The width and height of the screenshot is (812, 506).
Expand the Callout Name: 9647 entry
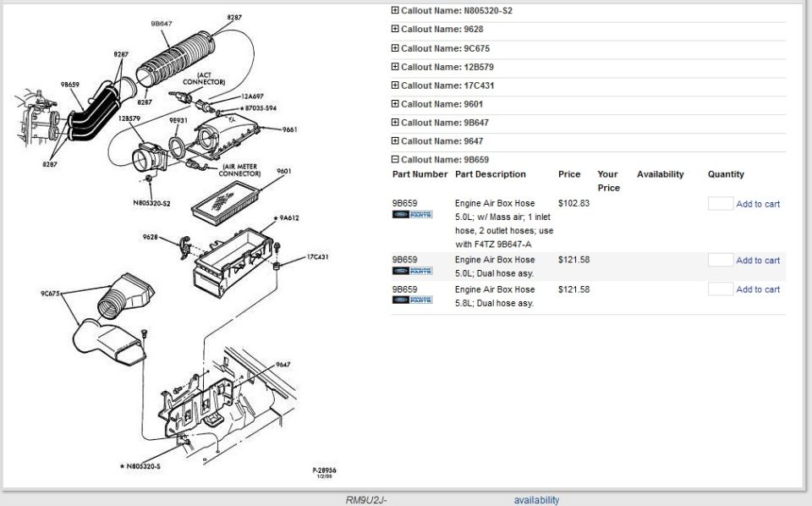[x=395, y=140]
